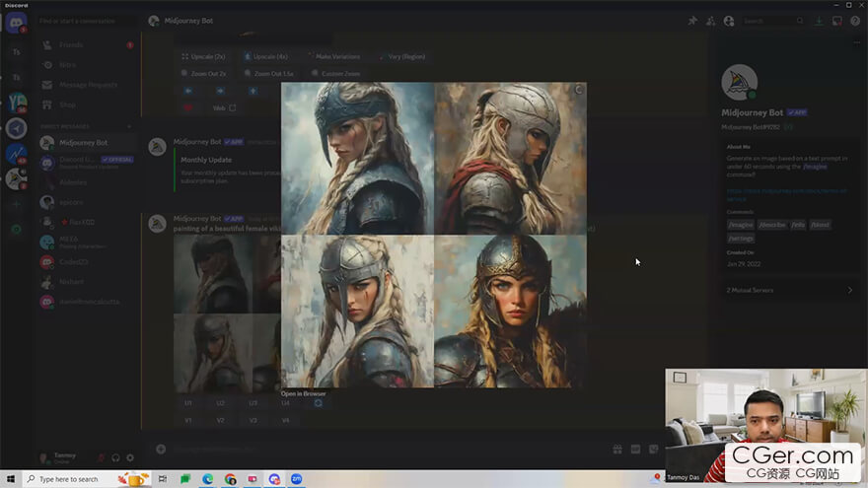
Task: Open Explore Discoverable Servers compass icon
Action: 17,229
